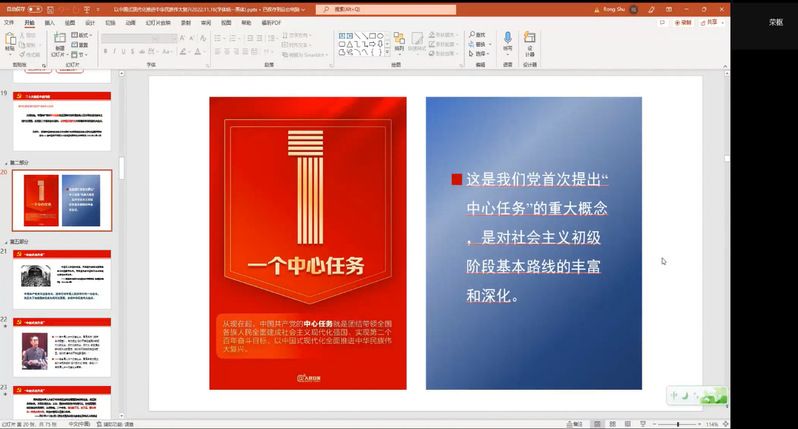The image size is (798, 429).
Task: Click the zoom slider in status bar
Action: [x=677, y=424]
